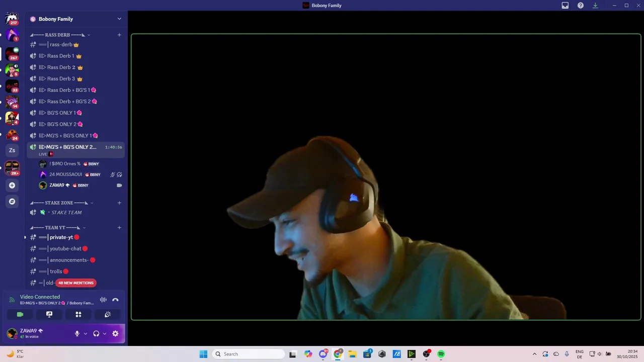Deafen using the headphones icon
The height and width of the screenshot is (362, 644).
point(96,333)
